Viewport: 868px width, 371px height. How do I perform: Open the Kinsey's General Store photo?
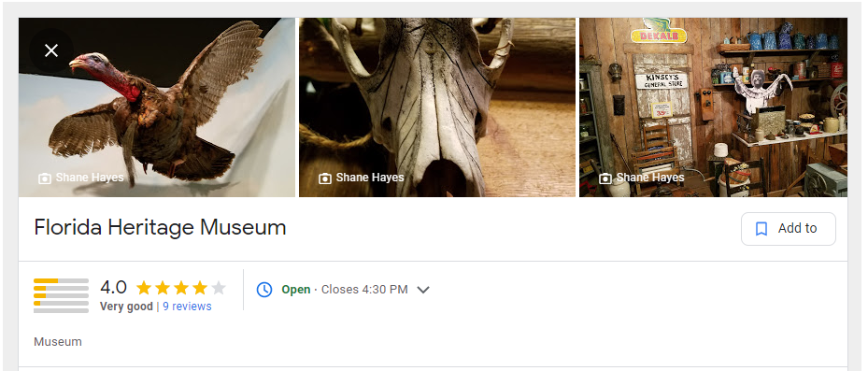coord(713,107)
